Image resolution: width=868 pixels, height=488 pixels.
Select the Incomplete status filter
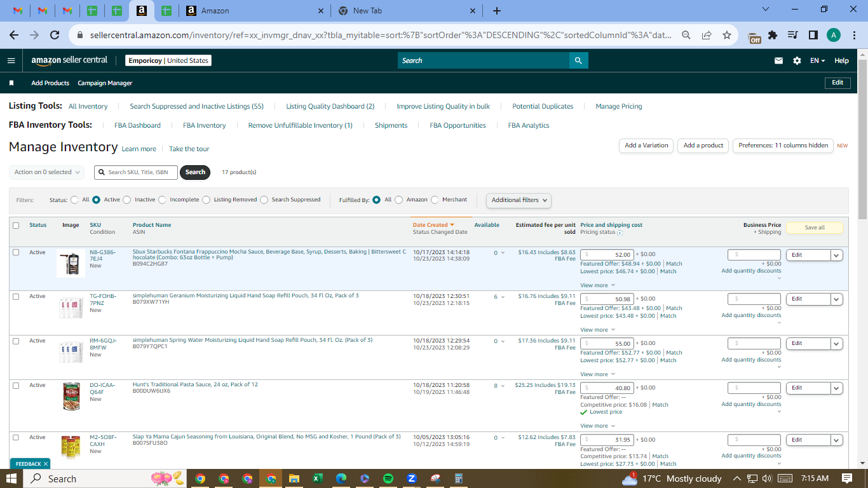click(162, 200)
